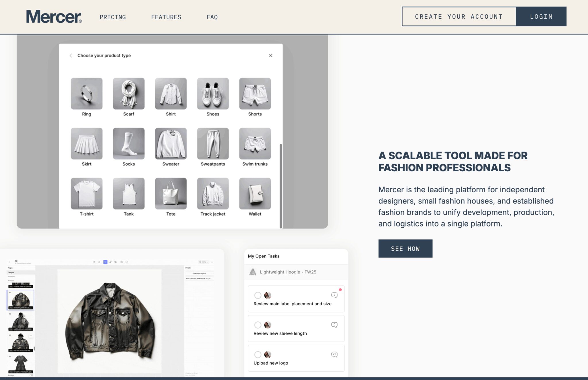Pick the Shirt product type
The image size is (588, 380).
coord(171,97)
